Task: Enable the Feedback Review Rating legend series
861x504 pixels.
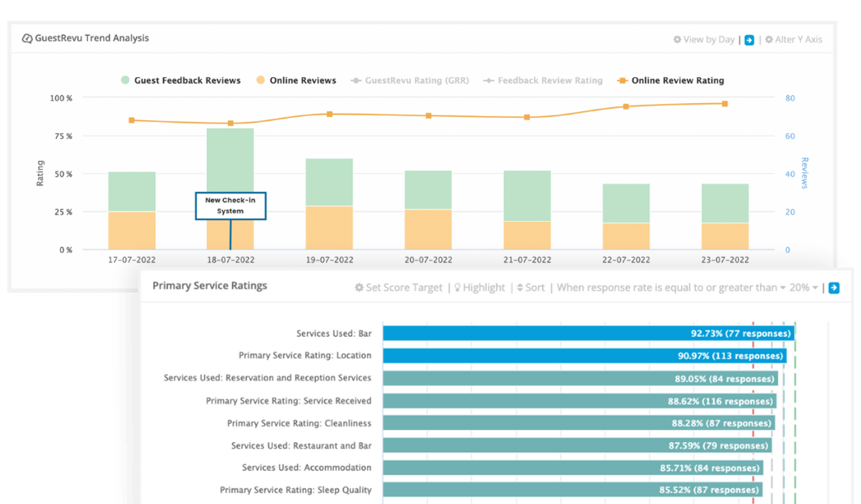Action: click(542, 80)
